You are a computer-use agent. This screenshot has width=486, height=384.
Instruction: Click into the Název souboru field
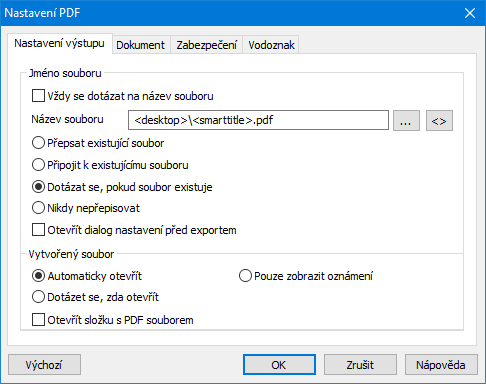258,120
